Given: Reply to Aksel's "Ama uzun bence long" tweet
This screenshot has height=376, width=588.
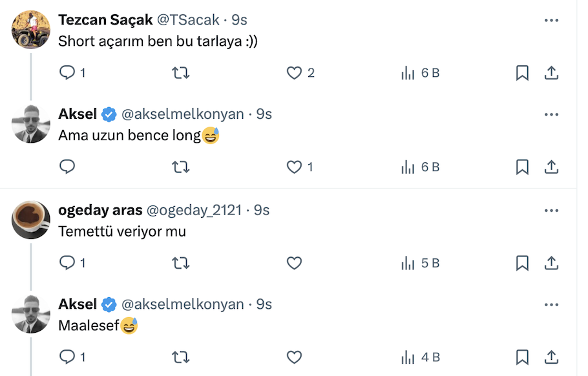Looking at the screenshot, I should [x=68, y=167].
